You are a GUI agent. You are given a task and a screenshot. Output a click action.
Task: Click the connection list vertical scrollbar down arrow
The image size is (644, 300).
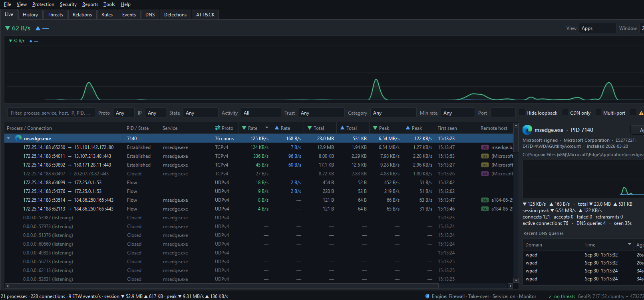click(x=516, y=280)
